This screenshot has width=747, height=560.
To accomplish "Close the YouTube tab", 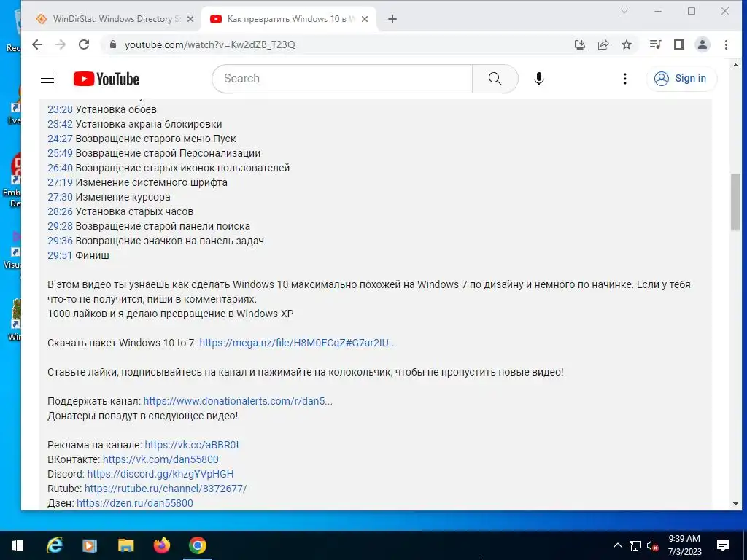I will pyautogui.click(x=365, y=19).
